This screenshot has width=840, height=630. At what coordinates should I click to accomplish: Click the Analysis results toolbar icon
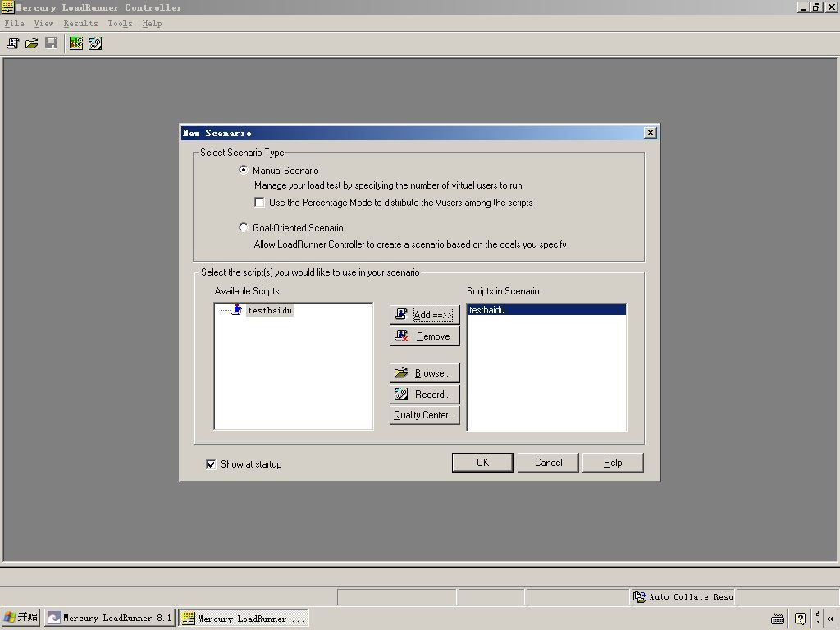[76, 43]
